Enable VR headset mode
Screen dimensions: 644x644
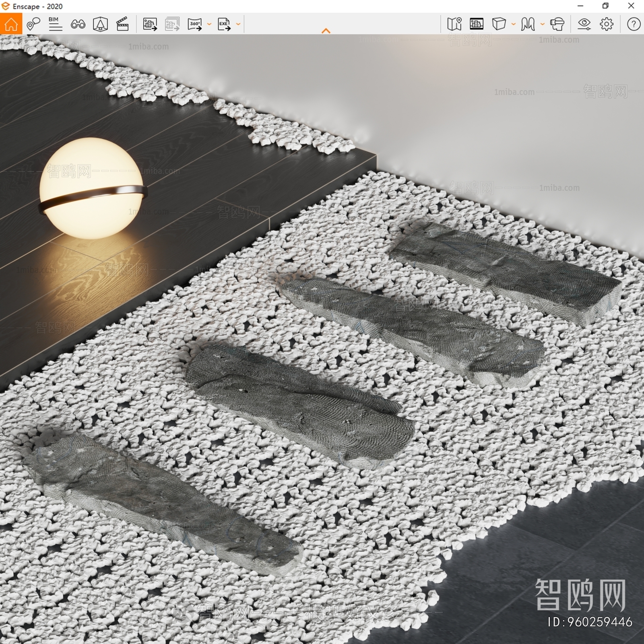click(x=557, y=24)
